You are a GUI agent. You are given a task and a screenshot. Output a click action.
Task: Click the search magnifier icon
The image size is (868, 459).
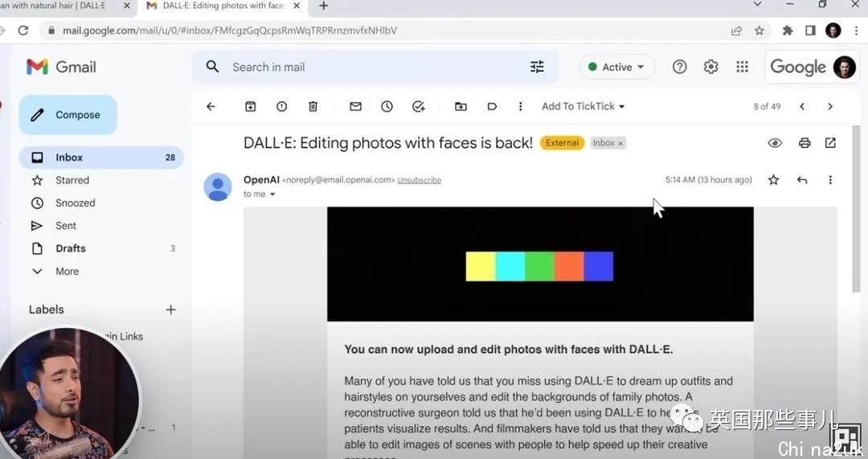pyautogui.click(x=212, y=67)
